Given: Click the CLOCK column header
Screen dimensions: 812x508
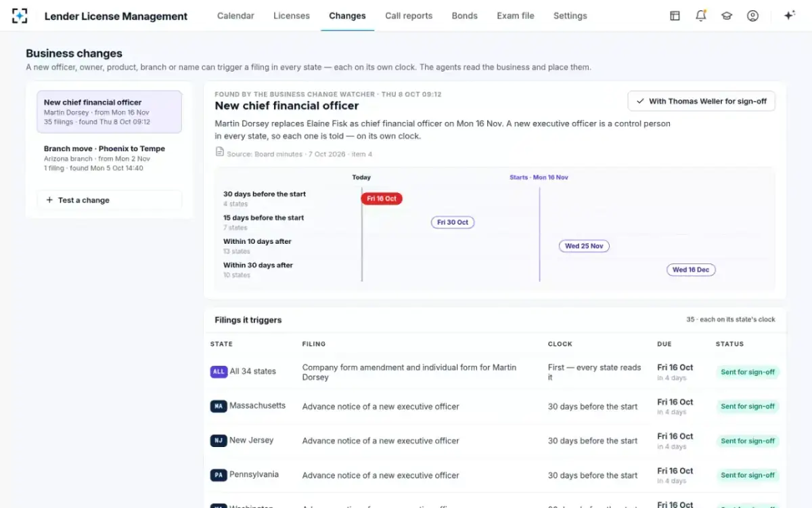Looking at the screenshot, I should (560, 344).
